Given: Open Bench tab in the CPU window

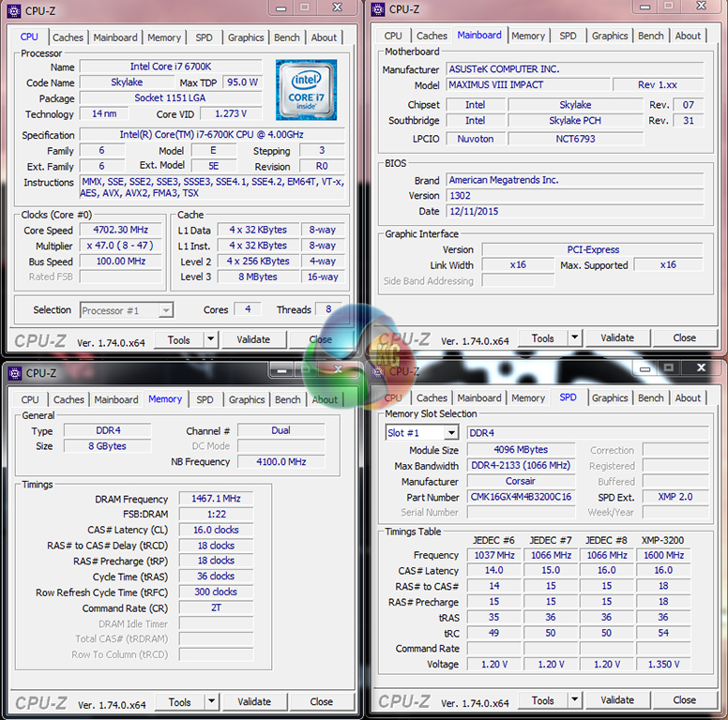Looking at the screenshot, I should tap(286, 37).
